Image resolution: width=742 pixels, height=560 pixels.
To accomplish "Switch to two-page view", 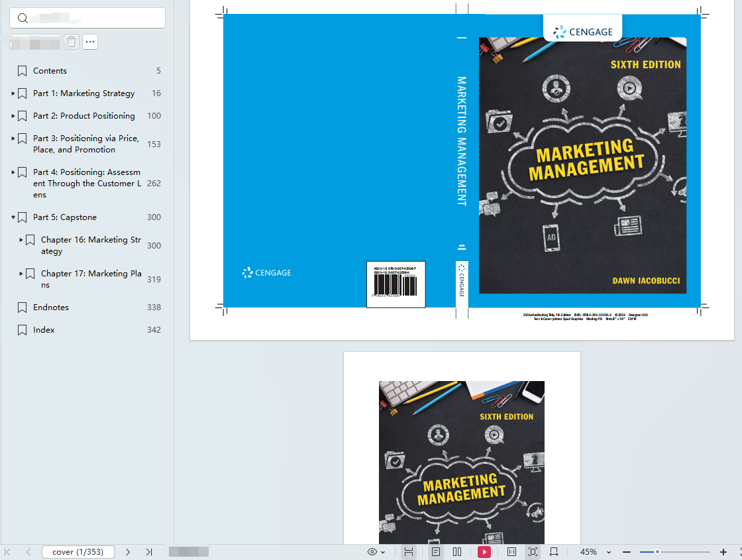I will [x=457, y=552].
